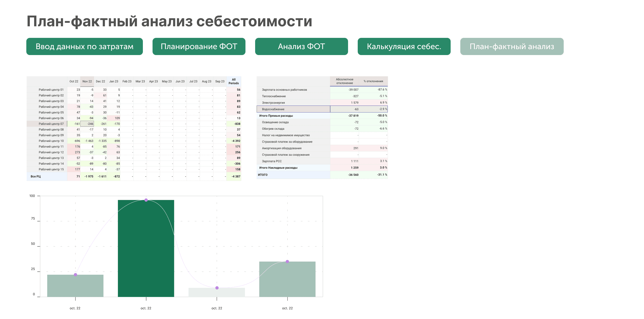Screen dimensions: 644x319
Task: Click the "Итого Прямые расходы" row
Action: pyautogui.click(x=276, y=116)
